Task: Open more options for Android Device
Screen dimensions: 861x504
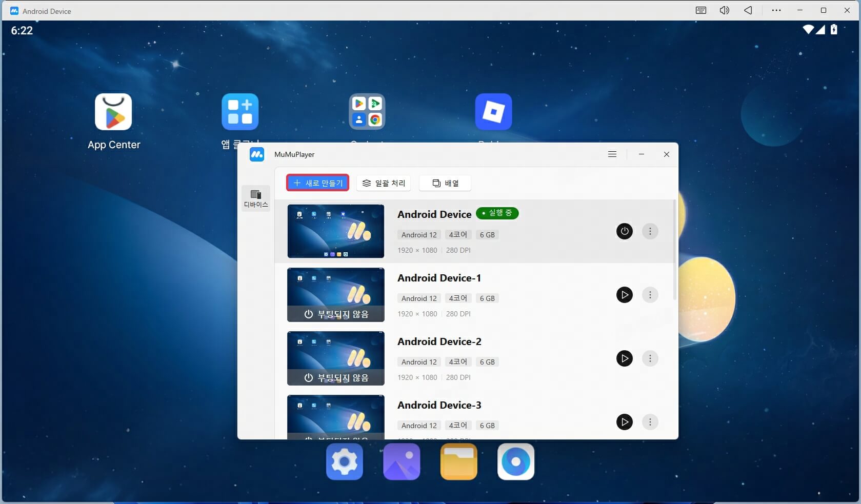Action: [650, 231]
